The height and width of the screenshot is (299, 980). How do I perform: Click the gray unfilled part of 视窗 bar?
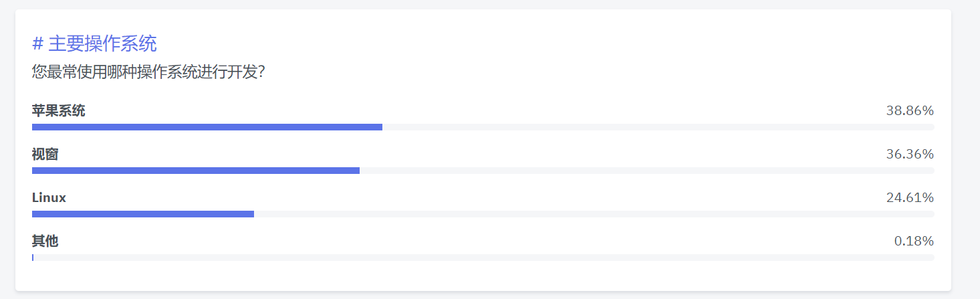[x=647, y=171]
